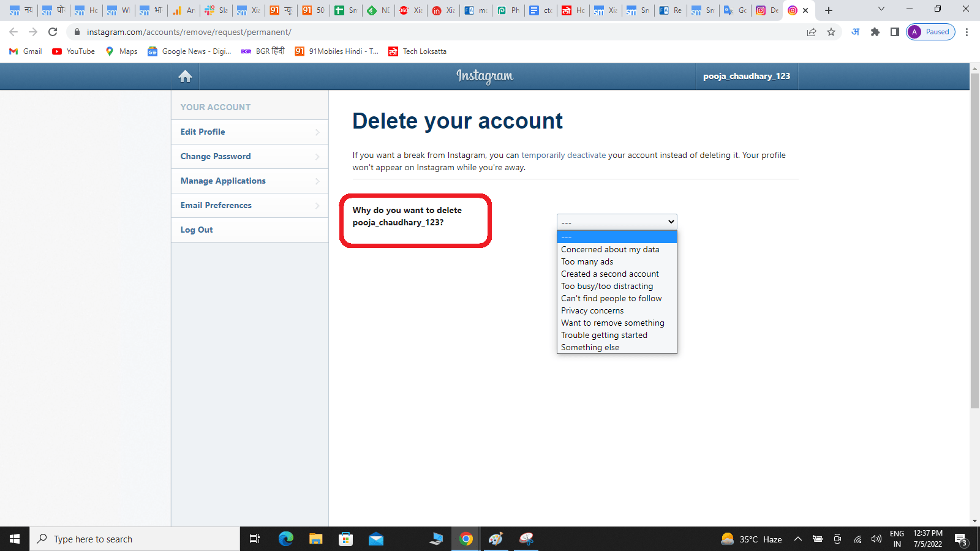The width and height of the screenshot is (980, 551).
Task: Open File Explorer from taskbar
Action: (315, 539)
